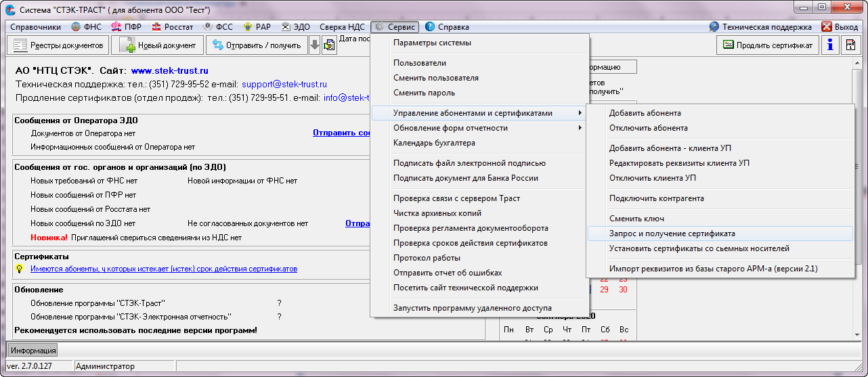Click the light bulb icon in Сертификаты
The height and width of the screenshot is (377, 868).
20,269
